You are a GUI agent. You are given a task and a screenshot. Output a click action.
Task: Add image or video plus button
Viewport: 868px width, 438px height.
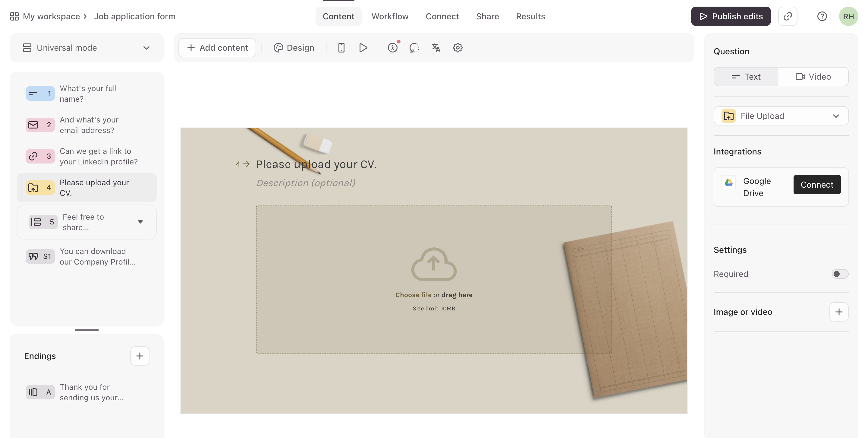839,312
